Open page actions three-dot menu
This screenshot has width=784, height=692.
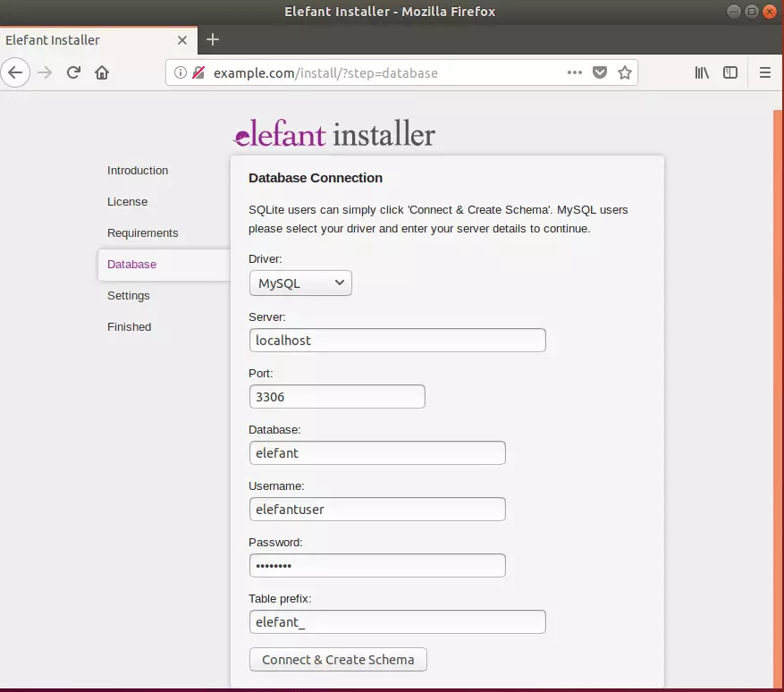click(x=575, y=73)
